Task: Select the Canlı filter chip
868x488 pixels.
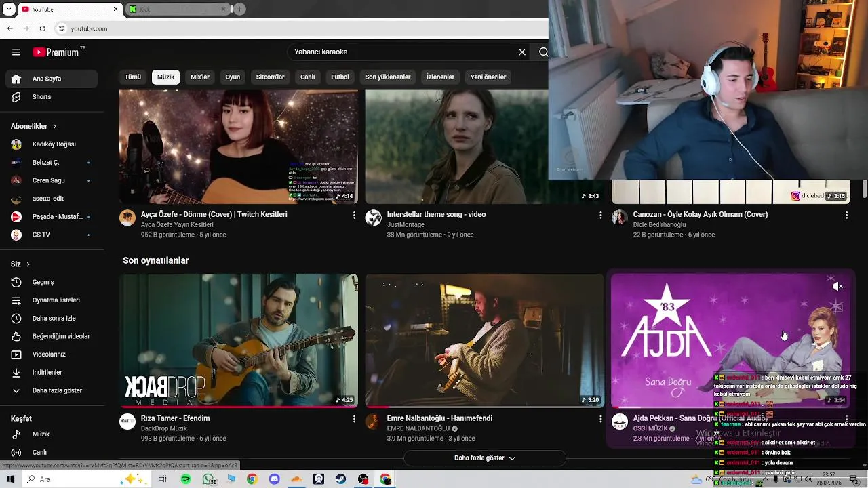Action: [x=308, y=77]
